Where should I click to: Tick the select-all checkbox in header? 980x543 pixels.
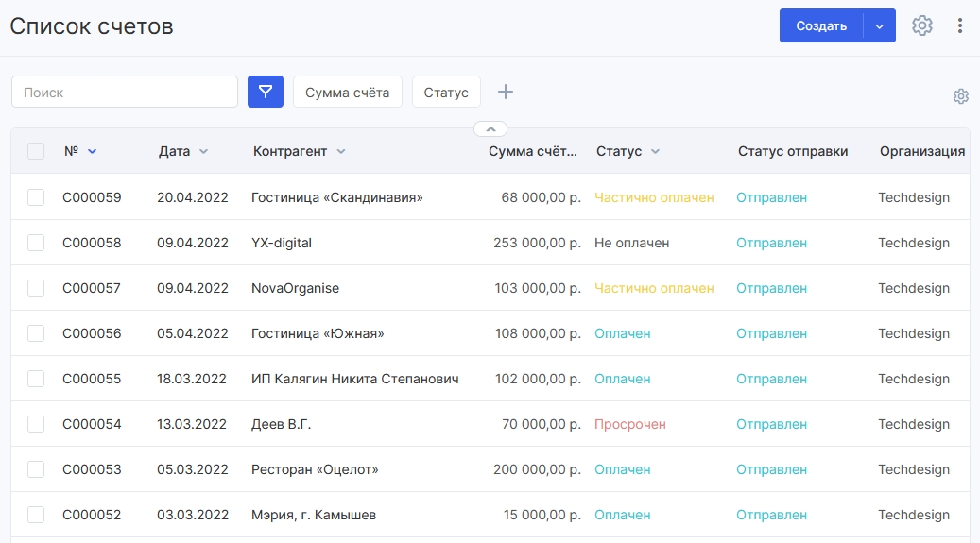pyautogui.click(x=36, y=151)
